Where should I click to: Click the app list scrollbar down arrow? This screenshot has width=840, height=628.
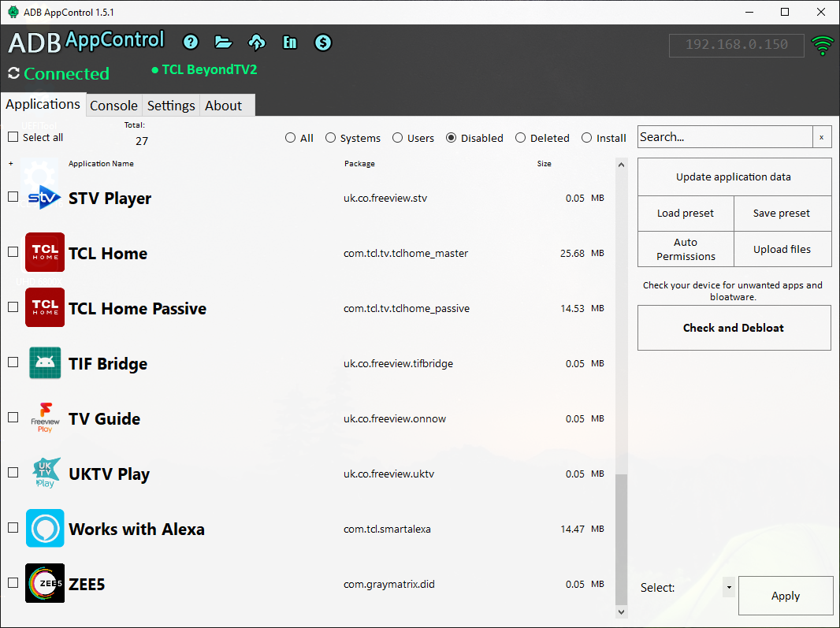pyautogui.click(x=621, y=611)
